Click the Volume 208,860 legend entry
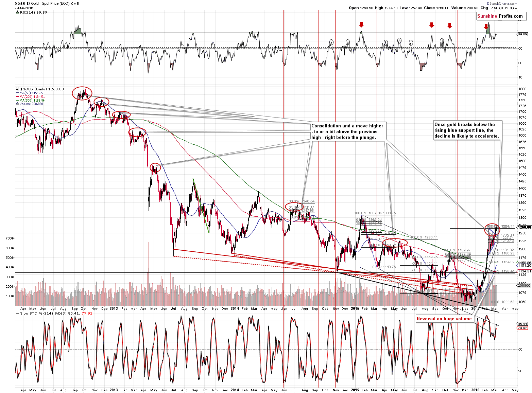 [x=31, y=104]
